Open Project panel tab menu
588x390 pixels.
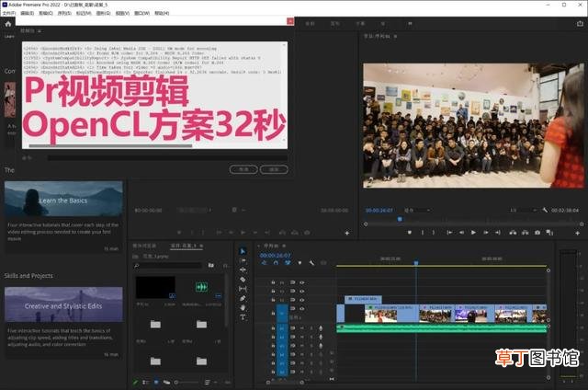pyautogui.click(x=201, y=246)
